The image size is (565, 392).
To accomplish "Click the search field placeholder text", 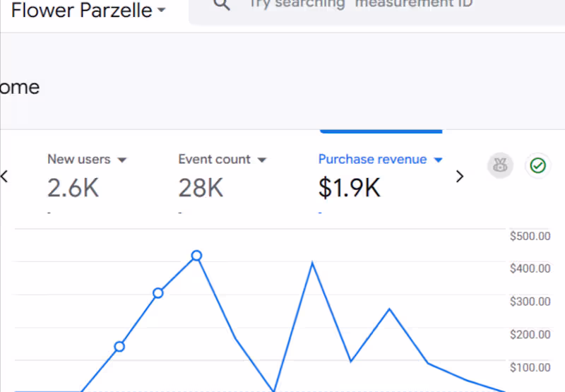I will [x=360, y=4].
